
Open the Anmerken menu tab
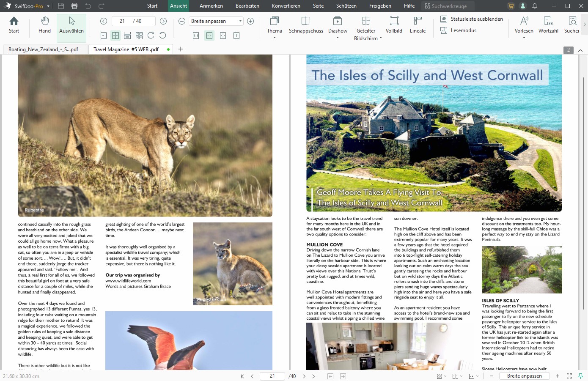[211, 6]
